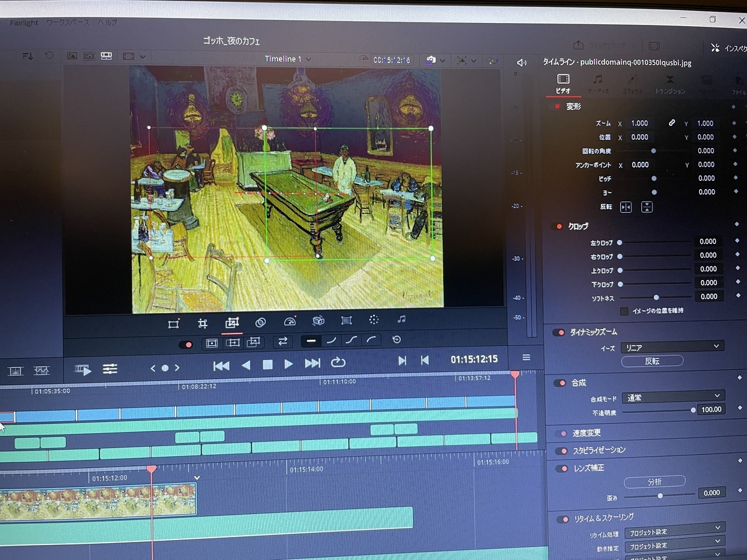Click the lower timeline playhead marker

click(x=151, y=469)
